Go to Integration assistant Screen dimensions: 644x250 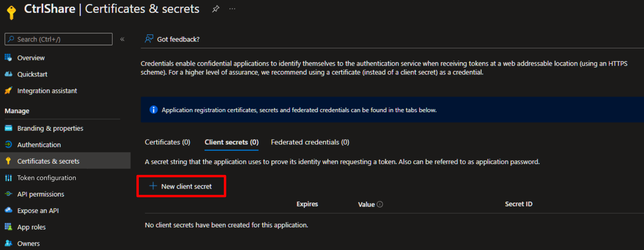47,91
